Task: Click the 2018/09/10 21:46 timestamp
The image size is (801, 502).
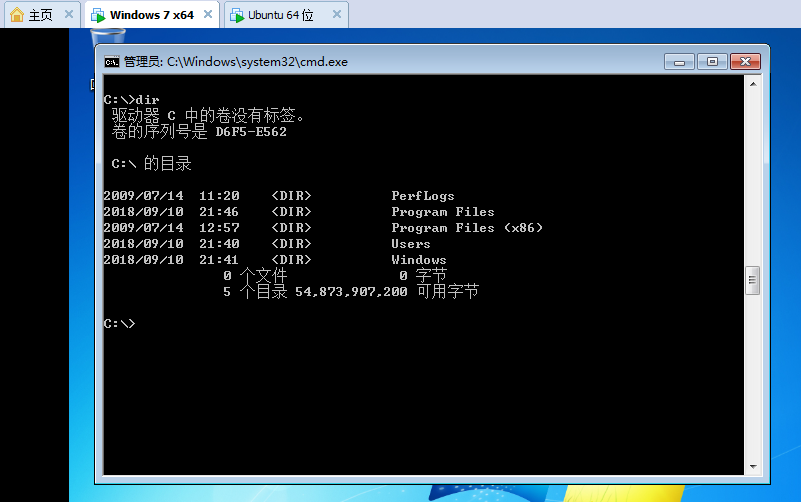Action: pos(171,212)
